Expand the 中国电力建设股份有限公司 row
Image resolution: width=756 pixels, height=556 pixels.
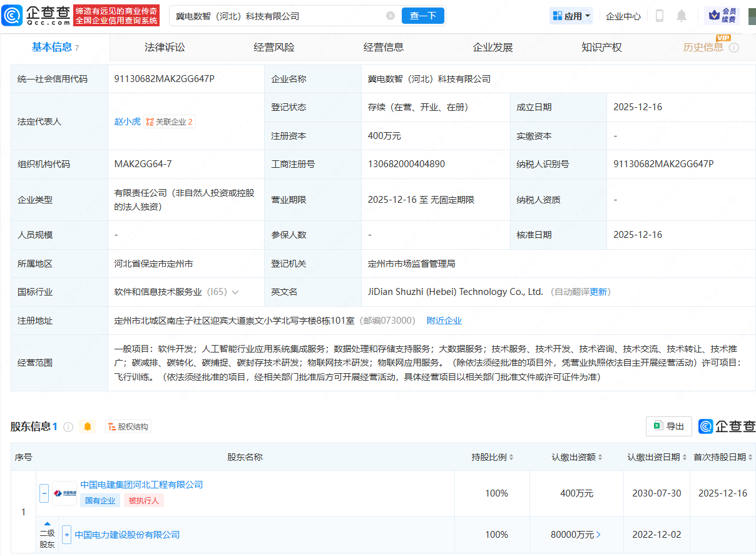coord(66,535)
